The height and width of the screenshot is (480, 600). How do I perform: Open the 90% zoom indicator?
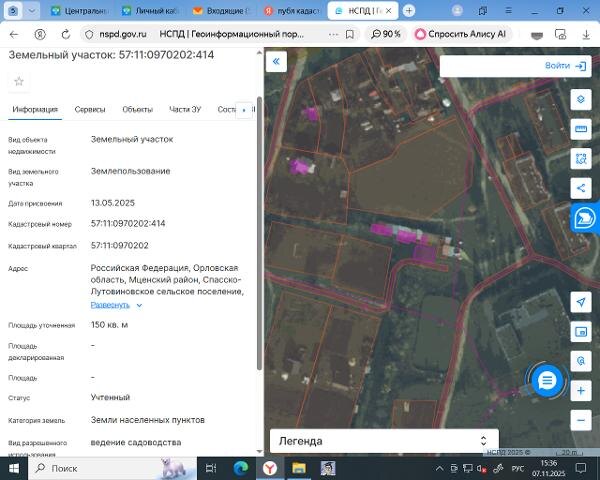click(x=386, y=34)
